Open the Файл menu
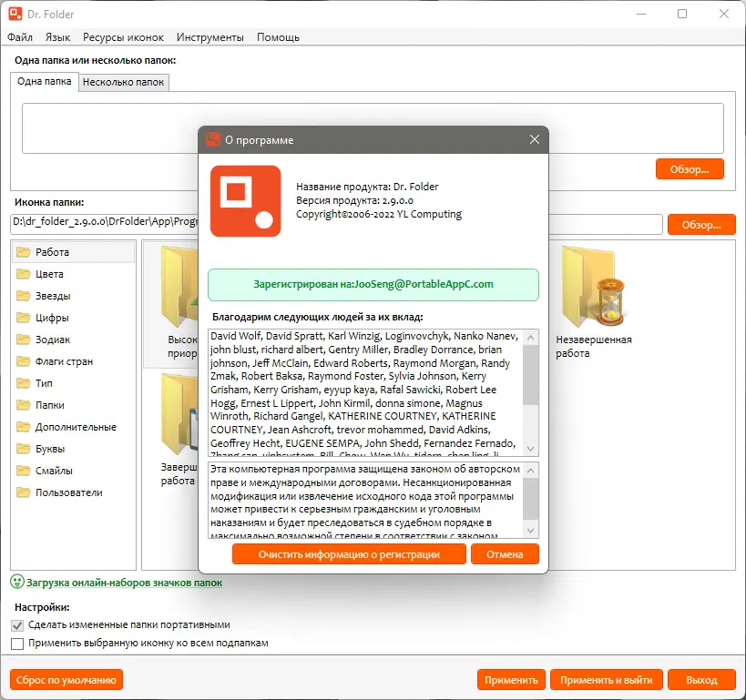Viewport: 746px width, 700px height. point(20,37)
